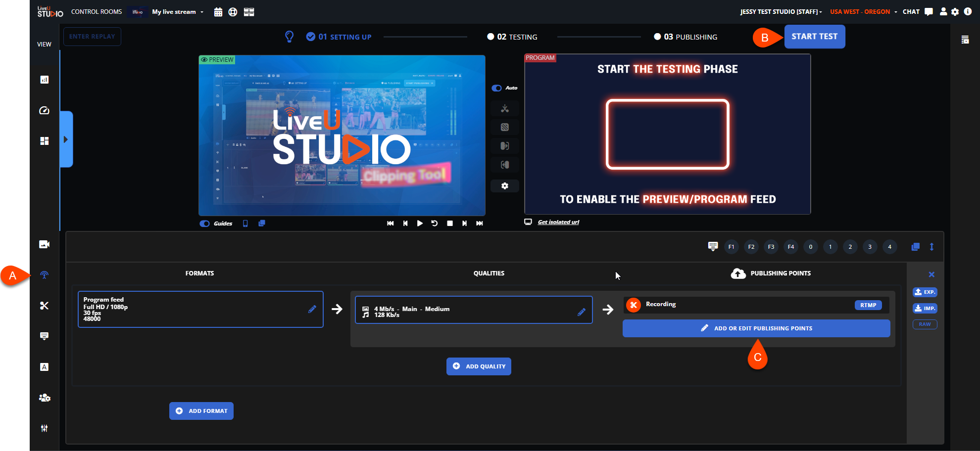Click the cut transition icon
980x451 pixels.
click(505, 108)
